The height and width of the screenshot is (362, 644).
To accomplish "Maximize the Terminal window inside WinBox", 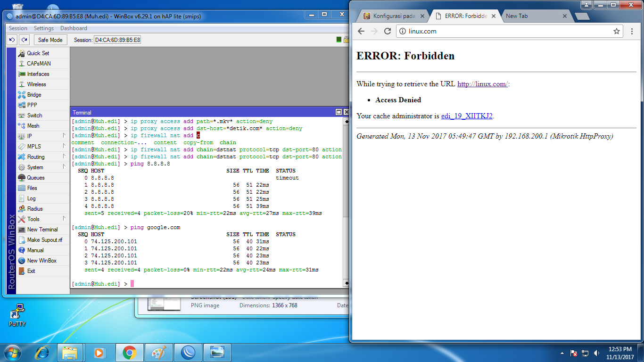I will [x=339, y=112].
